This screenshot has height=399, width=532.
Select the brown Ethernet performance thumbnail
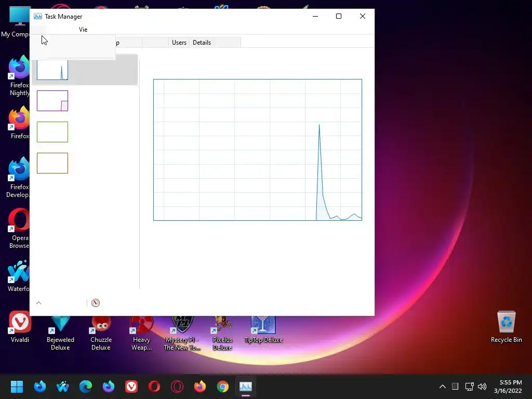coord(52,163)
